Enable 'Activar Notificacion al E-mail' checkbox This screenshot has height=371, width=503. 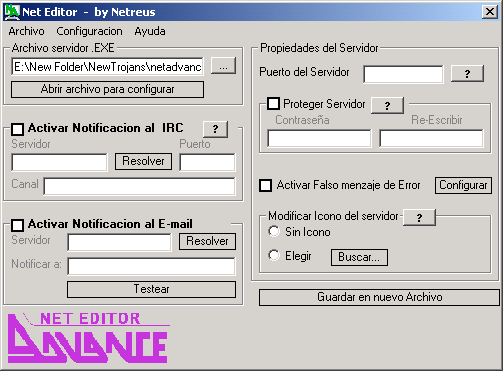point(17,225)
